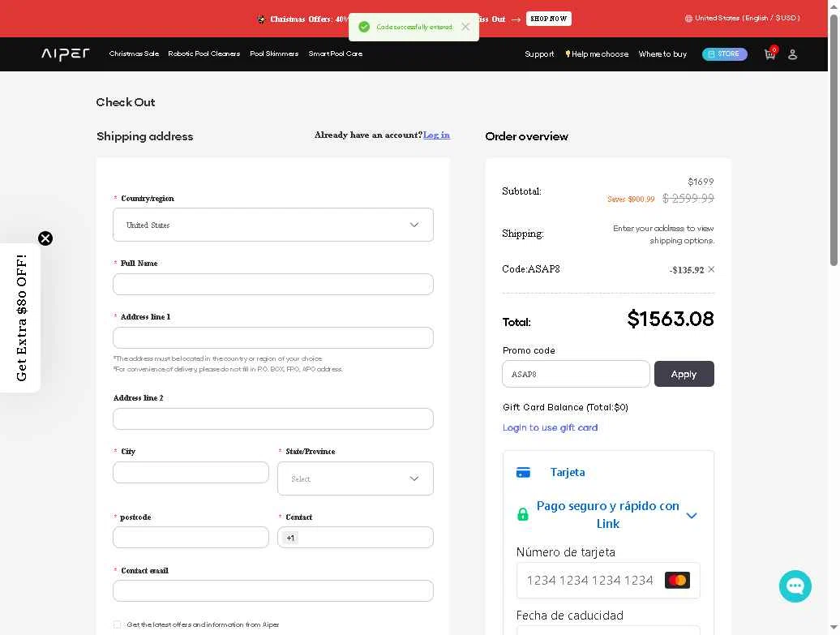840x635 pixels.
Task: Click the -$135.92 discount value
Action: click(x=687, y=269)
